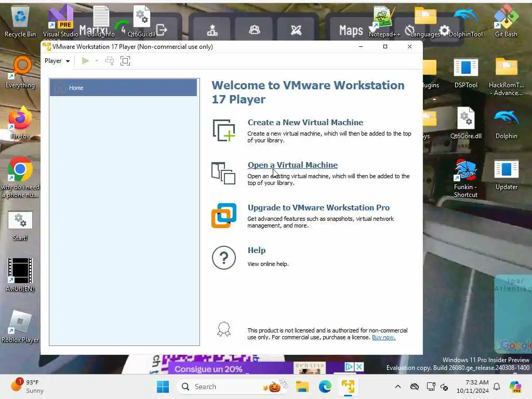Screen dimensions: 532x399
Task: Close the advertisement banner X button
Action: click(x=359, y=367)
